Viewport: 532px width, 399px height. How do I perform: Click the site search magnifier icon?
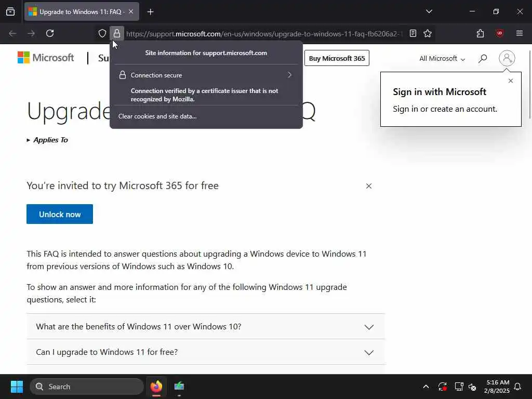coord(483,58)
